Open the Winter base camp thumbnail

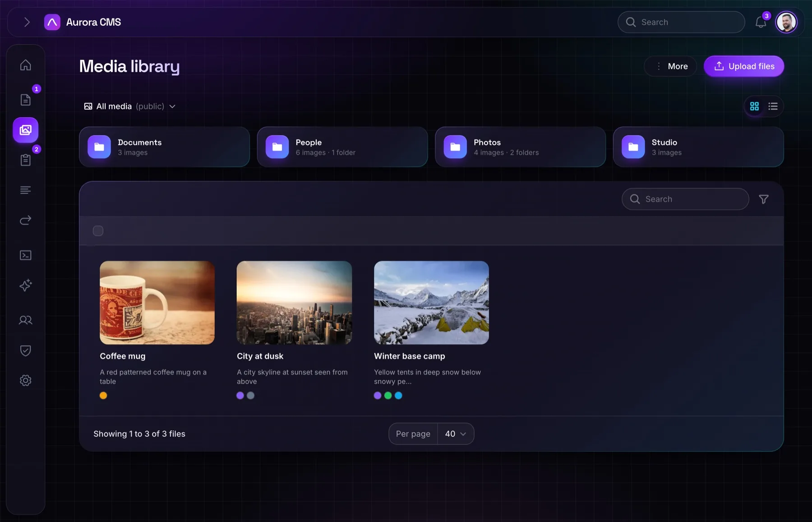(x=431, y=303)
